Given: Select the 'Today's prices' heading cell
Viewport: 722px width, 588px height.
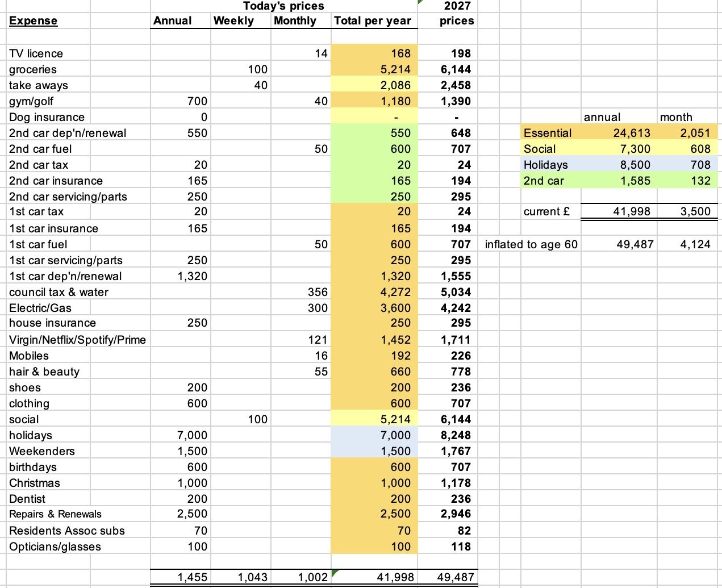Looking at the screenshot, I should click(283, 6).
